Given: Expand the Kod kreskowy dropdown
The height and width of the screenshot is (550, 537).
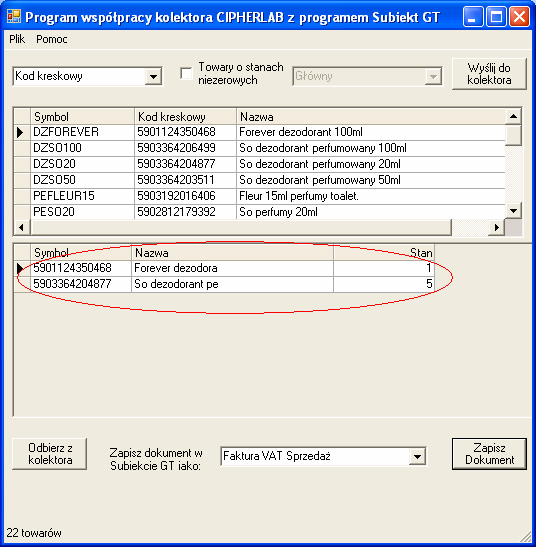Looking at the screenshot, I should [x=153, y=76].
